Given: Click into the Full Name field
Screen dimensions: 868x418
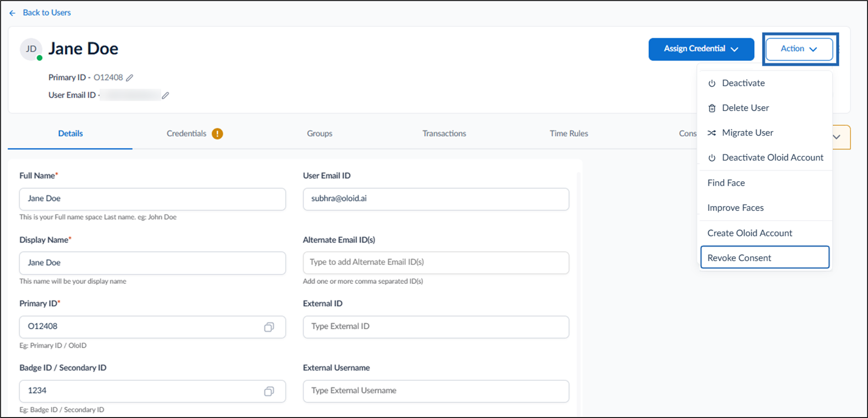Looking at the screenshot, I should [152, 199].
